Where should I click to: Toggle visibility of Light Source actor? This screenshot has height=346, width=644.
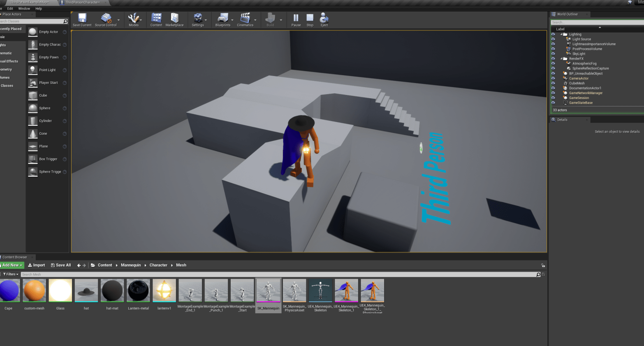click(553, 39)
